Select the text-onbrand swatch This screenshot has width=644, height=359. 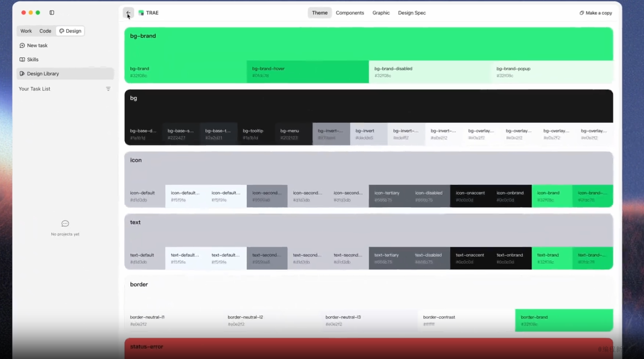[511, 258]
